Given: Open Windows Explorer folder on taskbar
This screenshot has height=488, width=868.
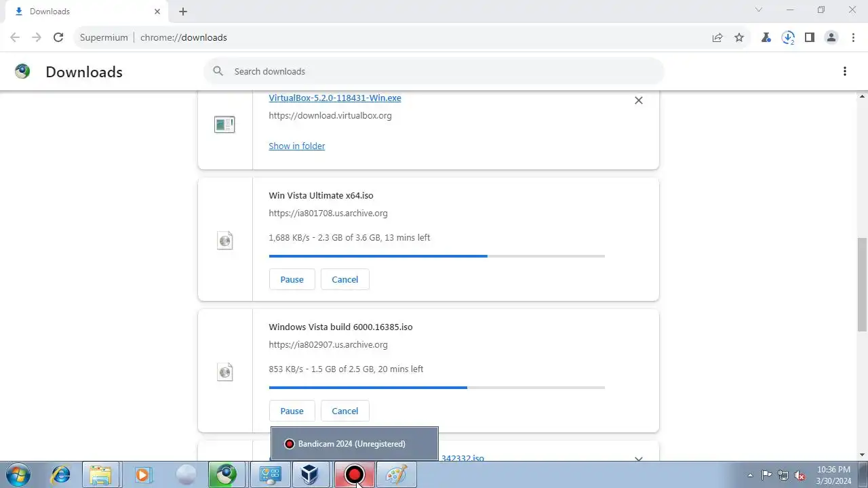Looking at the screenshot, I should 100,474.
